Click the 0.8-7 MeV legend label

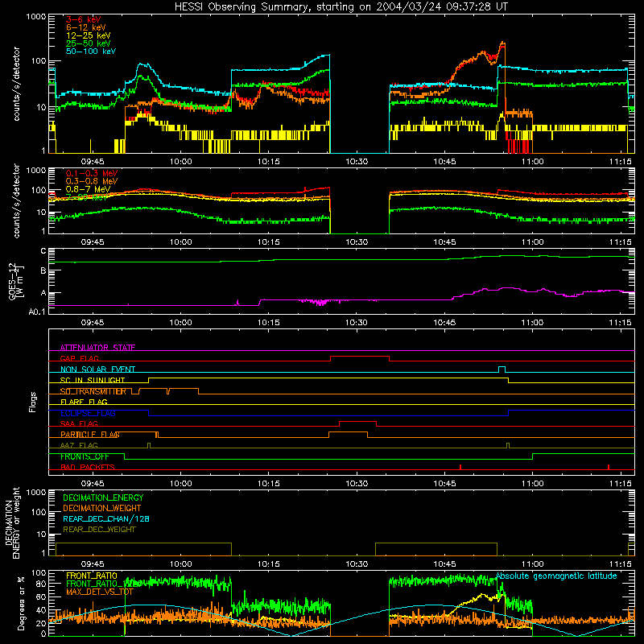point(88,189)
